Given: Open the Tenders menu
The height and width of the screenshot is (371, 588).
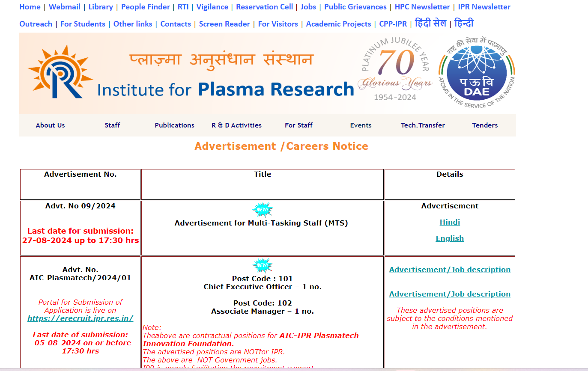Looking at the screenshot, I should [485, 125].
